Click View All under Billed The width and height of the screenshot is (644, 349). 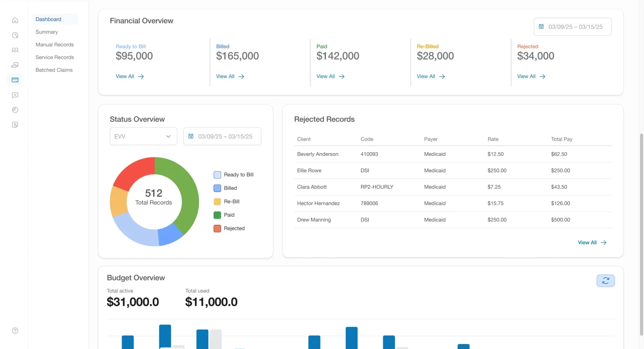pyautogui.click(x=230, y=77)
